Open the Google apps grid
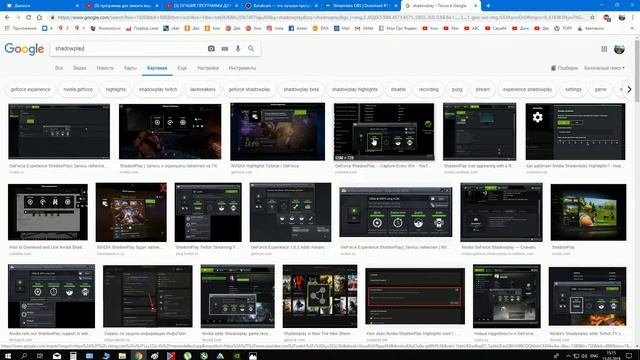The height and width of the screenshot is (360, 640). [604, 49]
